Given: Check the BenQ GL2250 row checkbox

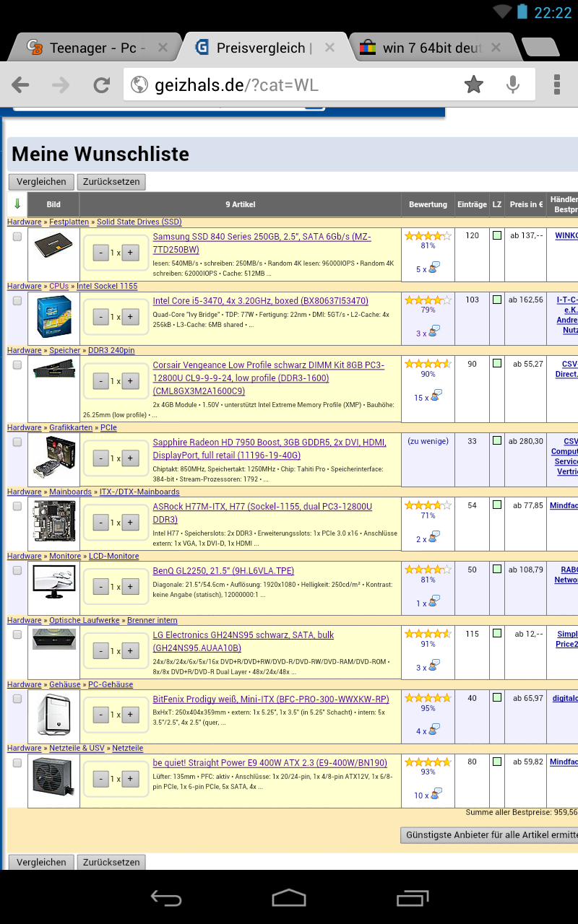Looking at the screenshot, I should pos(17,570).
